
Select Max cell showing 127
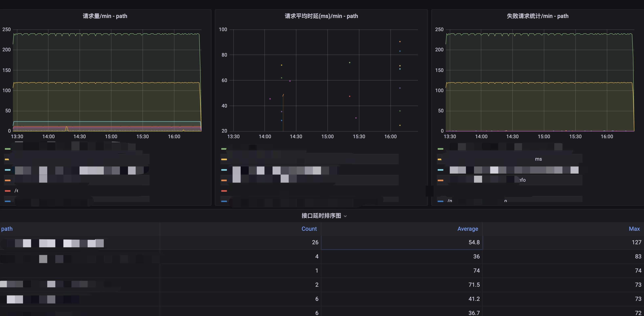(x=563, y=242)
